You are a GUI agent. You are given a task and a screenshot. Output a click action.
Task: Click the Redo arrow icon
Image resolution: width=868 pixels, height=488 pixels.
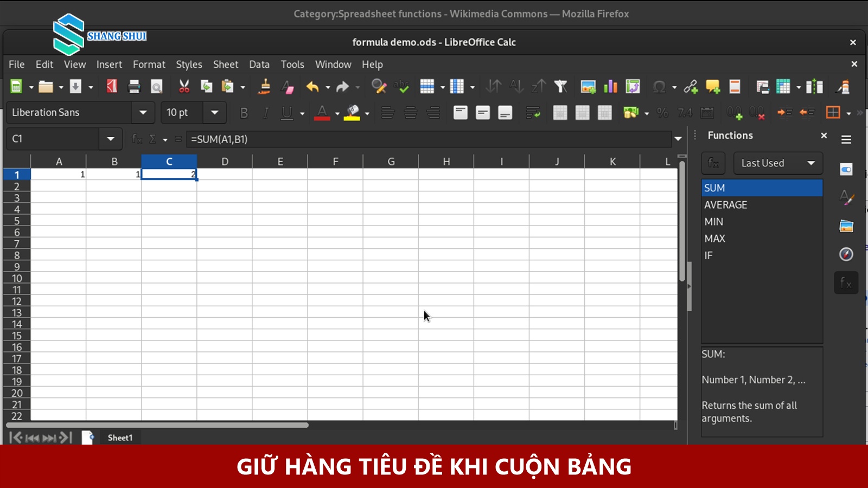click(342, 87)
